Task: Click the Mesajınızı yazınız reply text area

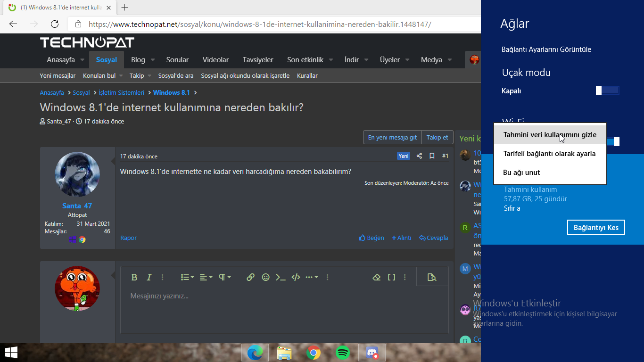Action: click(284, 311)
